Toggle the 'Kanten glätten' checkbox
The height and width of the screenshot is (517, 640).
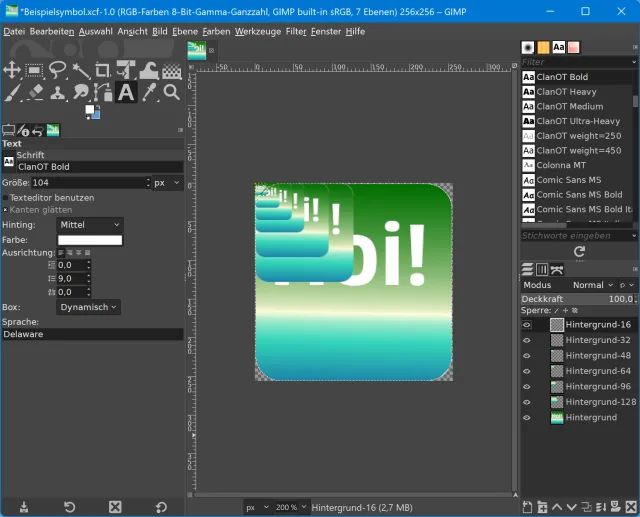pyautogui.click(x=5, y=210)
